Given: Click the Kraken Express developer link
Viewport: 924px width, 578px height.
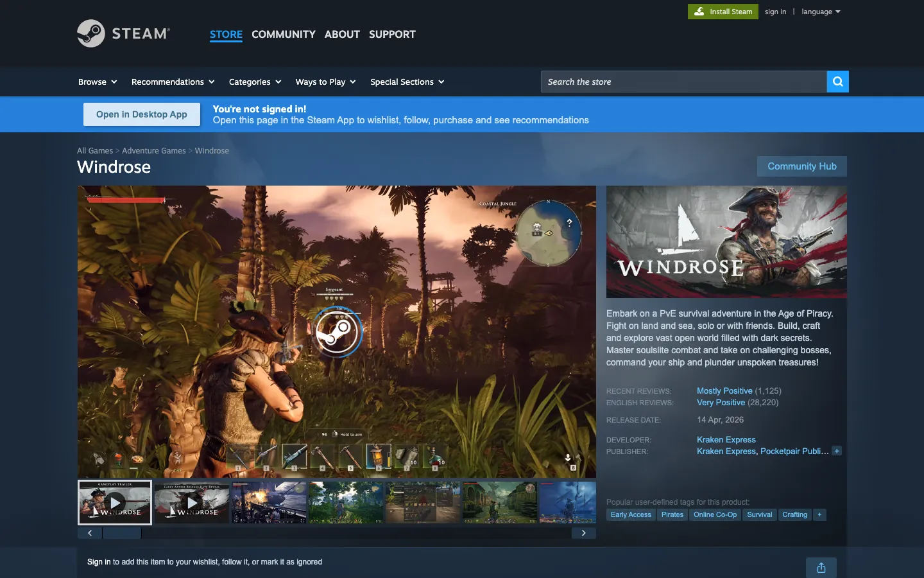Looking at the screenshot, I should tap(726, 439).
